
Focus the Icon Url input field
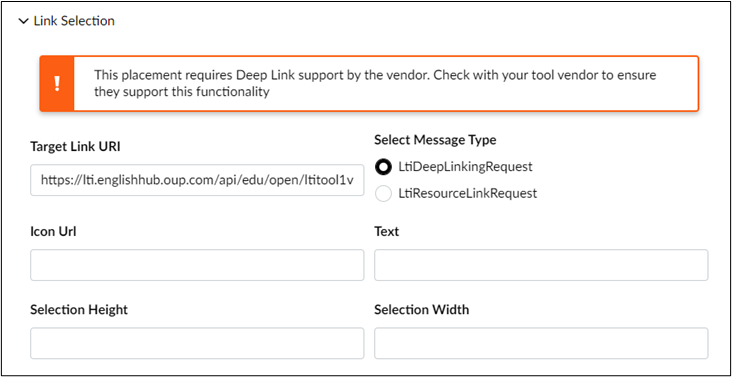(x=197, y=265)
